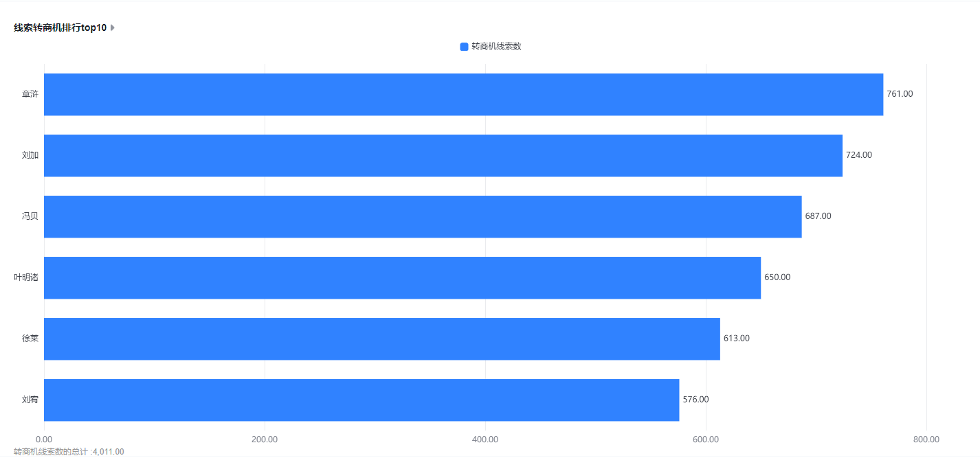
Task: Click the 800.00 x-axis tick label
Action: click(926, 439)
